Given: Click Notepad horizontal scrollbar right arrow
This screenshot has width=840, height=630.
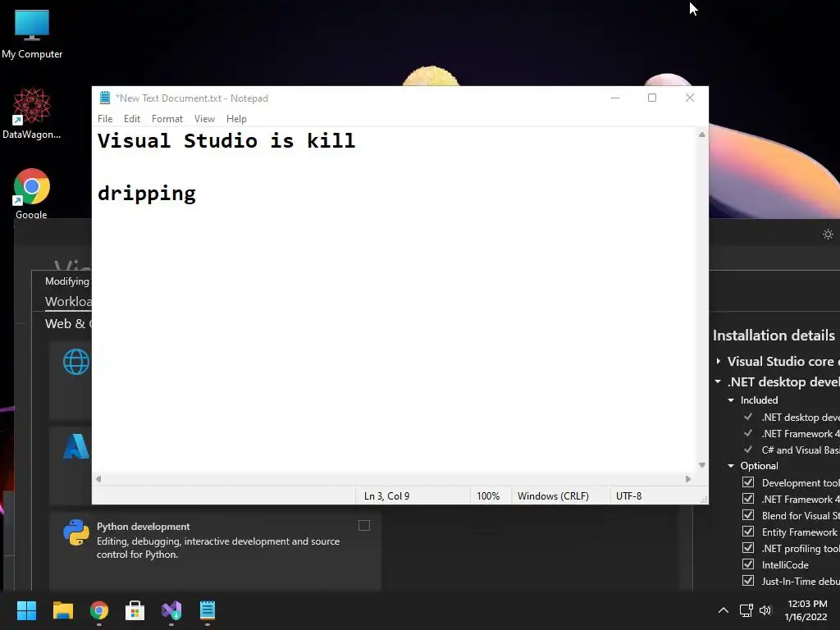Looking at the screenshot, I should 688,479.
